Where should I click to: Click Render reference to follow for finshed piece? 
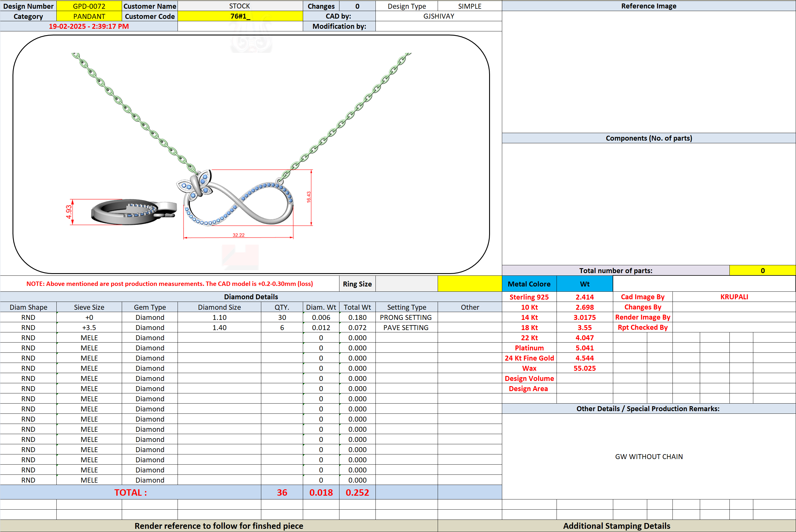(219, 526)
